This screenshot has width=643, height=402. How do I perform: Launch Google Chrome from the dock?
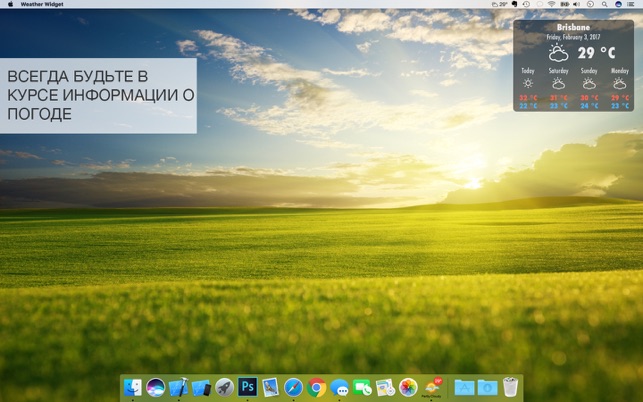[x=317, y=387]
